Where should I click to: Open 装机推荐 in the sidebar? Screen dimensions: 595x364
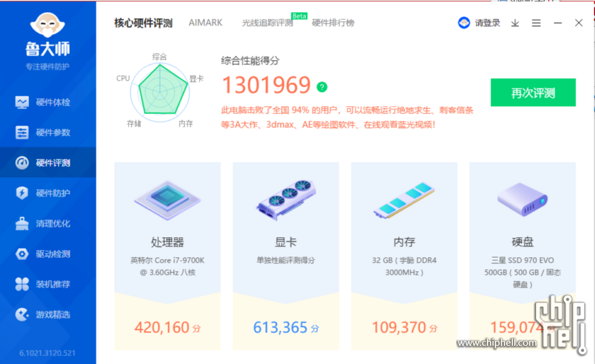click(x=48, y=284)
